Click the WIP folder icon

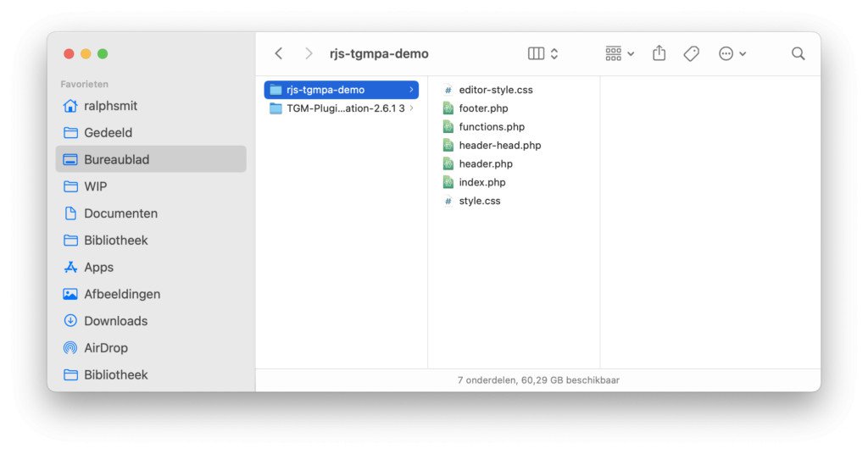point(70,186)
